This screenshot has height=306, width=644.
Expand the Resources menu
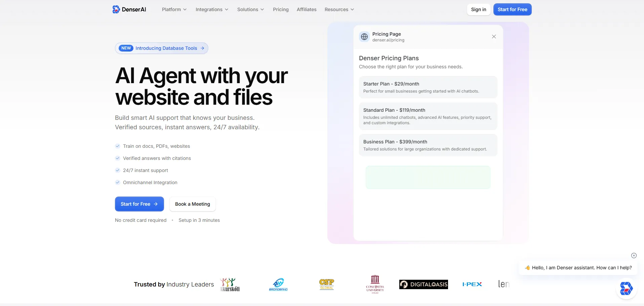(339, 9)
